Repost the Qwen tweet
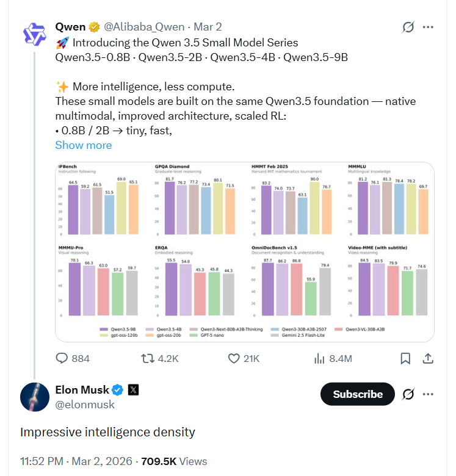The image size is (456, 476). point(148,358)
